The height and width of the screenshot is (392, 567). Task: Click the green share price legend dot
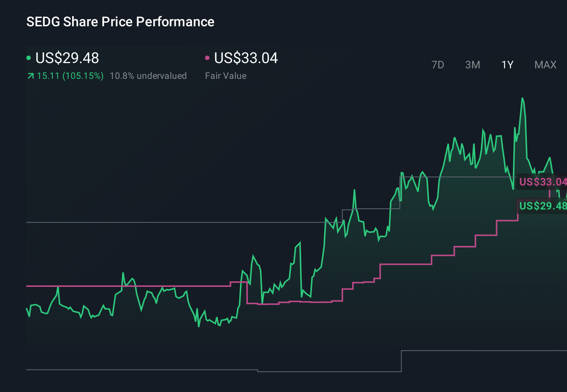click(29, 57)
